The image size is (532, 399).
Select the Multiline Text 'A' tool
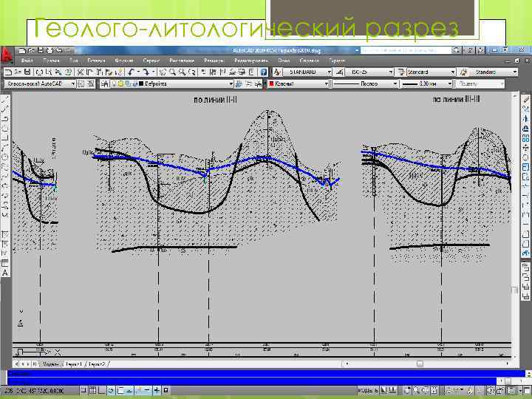tap(5, 273)
